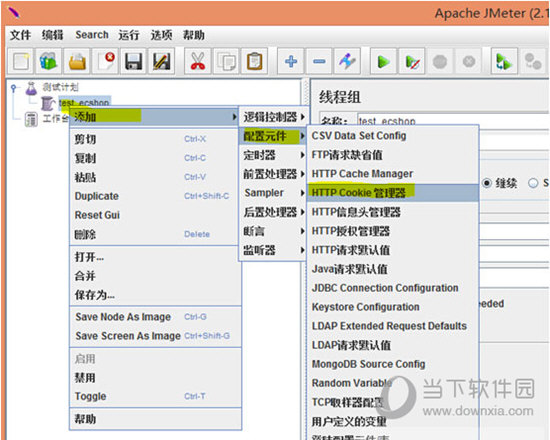The height and width of the screenshot is (440, 550).
Task: Choose CSV Data Set Config
Action: (393, 135)
